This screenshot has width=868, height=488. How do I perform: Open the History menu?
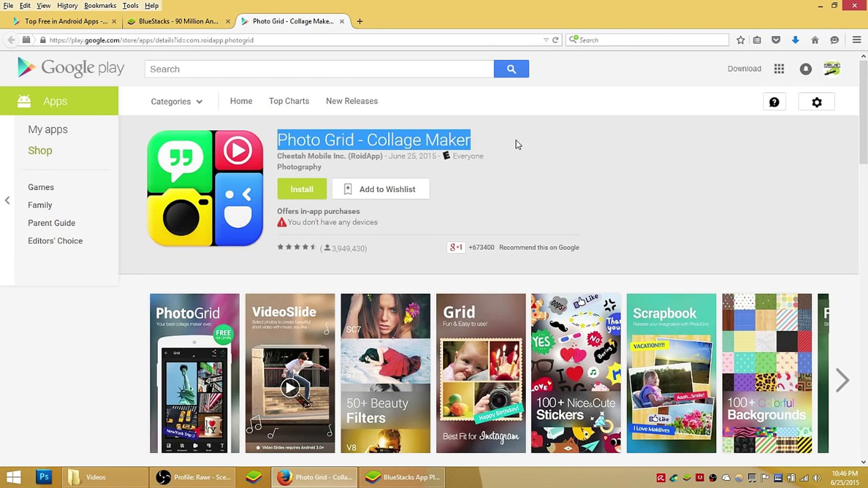(x=67, y=5)
